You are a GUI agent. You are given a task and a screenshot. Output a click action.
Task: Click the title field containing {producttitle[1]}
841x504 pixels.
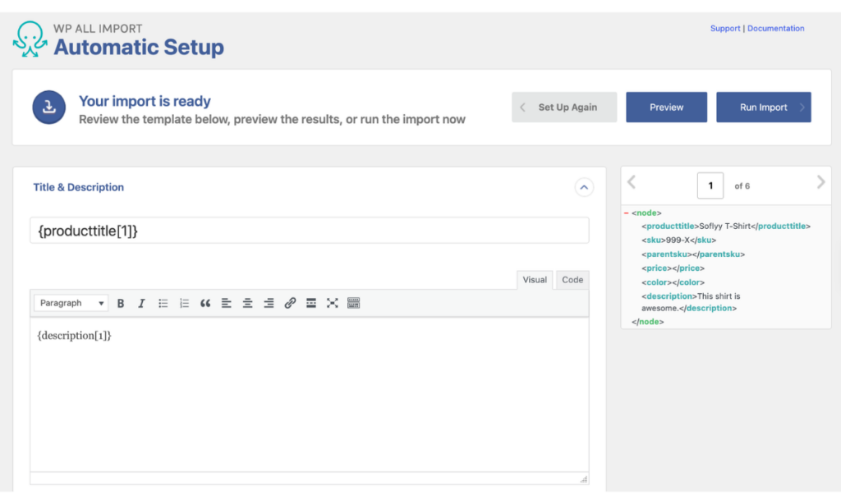pyautogui.click(x=310, y=231)
